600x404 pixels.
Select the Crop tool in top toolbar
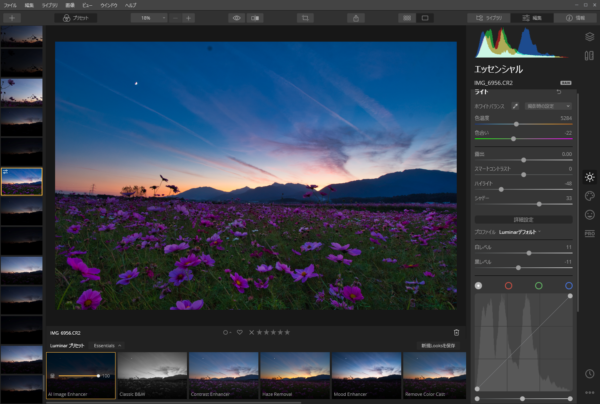coord(304,17)
